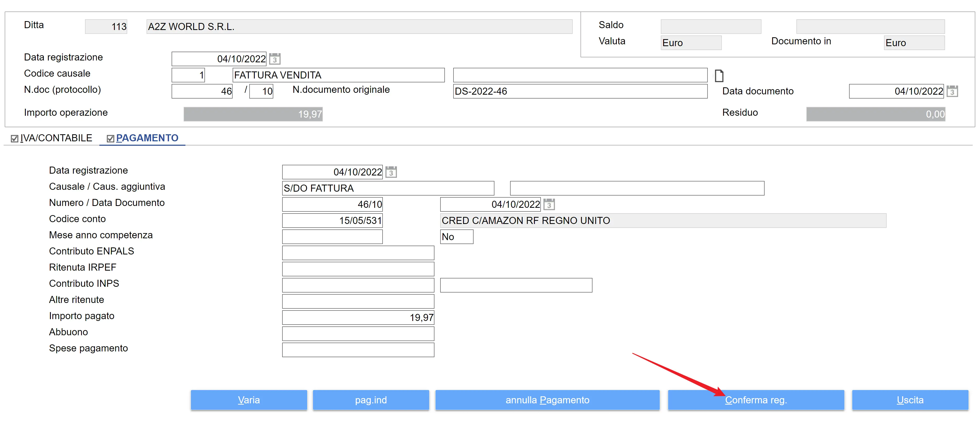Toggle the PAGAMENTO checkbox
This screenshot has height=438, width=980.
point(110,138)
